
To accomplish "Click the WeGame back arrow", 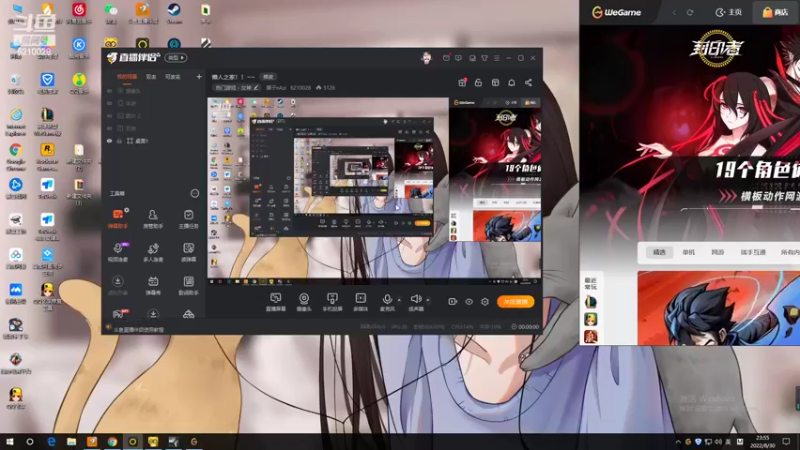I will coord(674,12).
